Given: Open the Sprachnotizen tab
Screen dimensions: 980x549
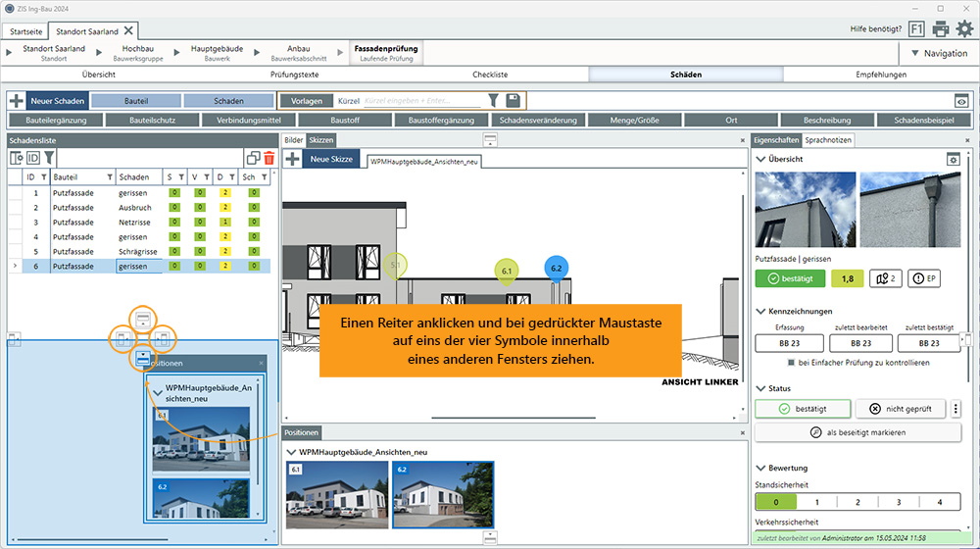Looking at the screenshot, I should (828, 140).
